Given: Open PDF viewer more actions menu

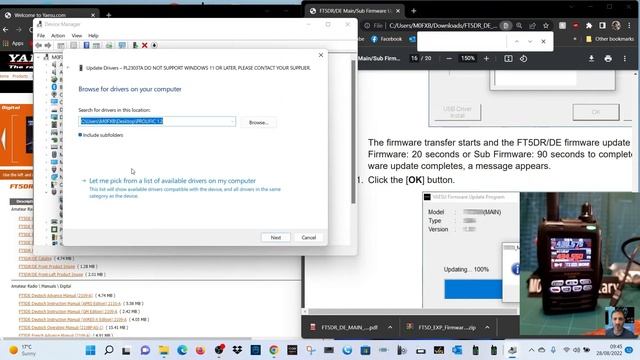Looking at the screenshot, I should pos(624,59).
